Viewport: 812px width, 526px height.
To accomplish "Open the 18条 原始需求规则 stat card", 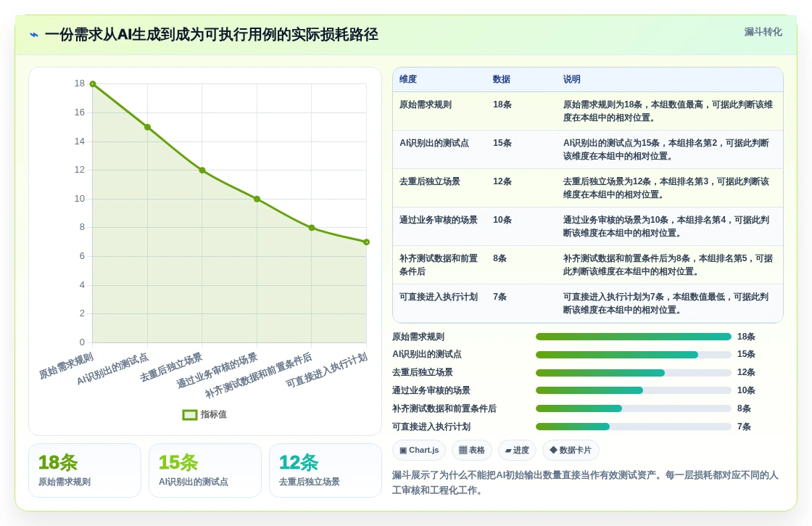I will (85, 471).
